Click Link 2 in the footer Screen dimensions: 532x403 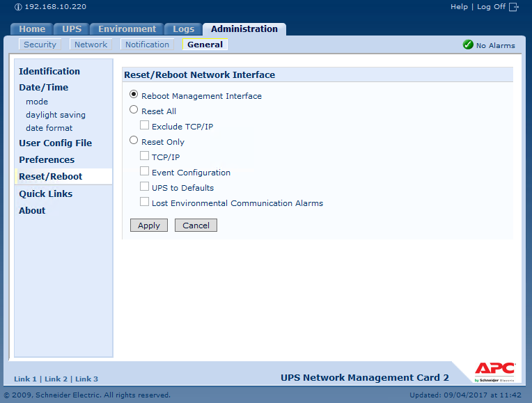point(56,379)
